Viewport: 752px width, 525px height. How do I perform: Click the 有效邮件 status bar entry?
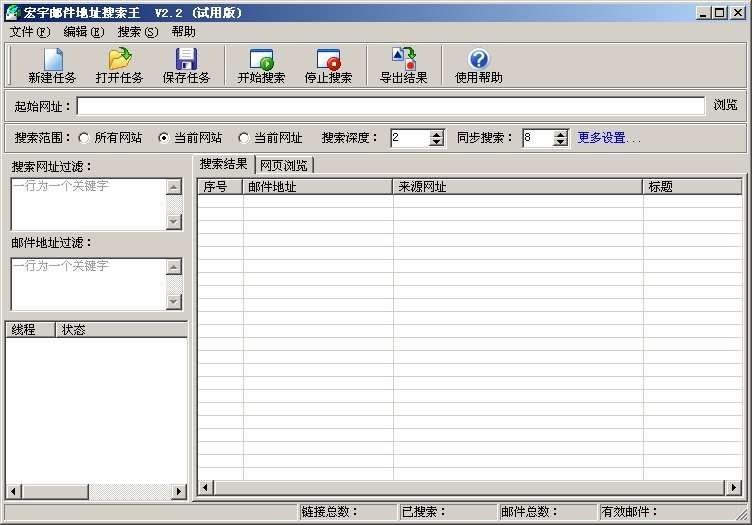pos(667,512)
